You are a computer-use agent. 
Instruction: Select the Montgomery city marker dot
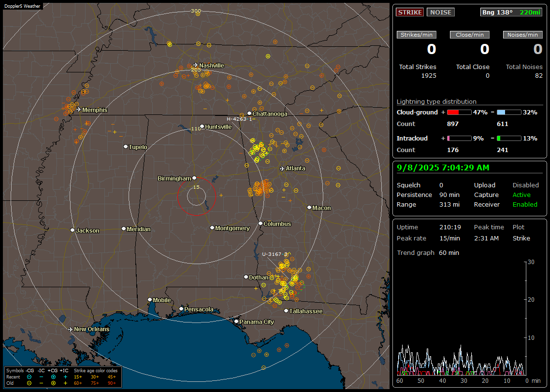click(x=212, y=228)
